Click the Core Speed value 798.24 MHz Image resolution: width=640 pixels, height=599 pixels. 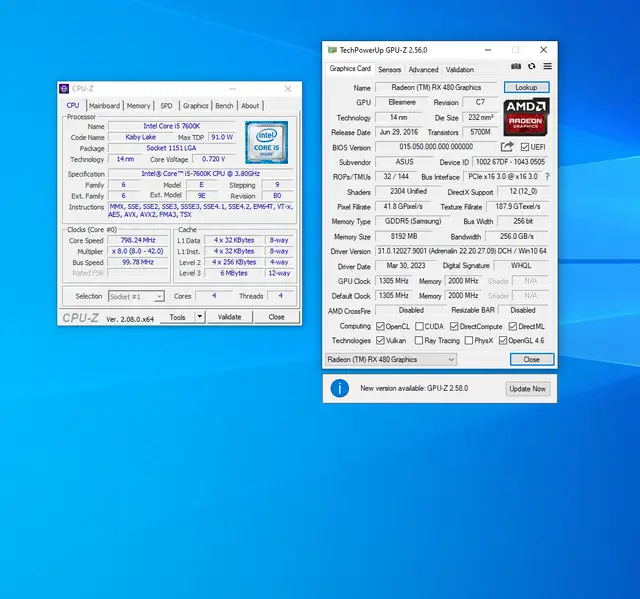138,240
